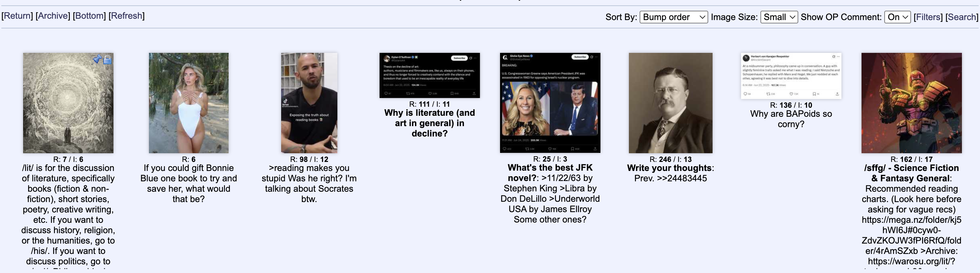Screen dimensions: 980x273
Task: Jump to Bottom link
Action: tap(89, 16)
